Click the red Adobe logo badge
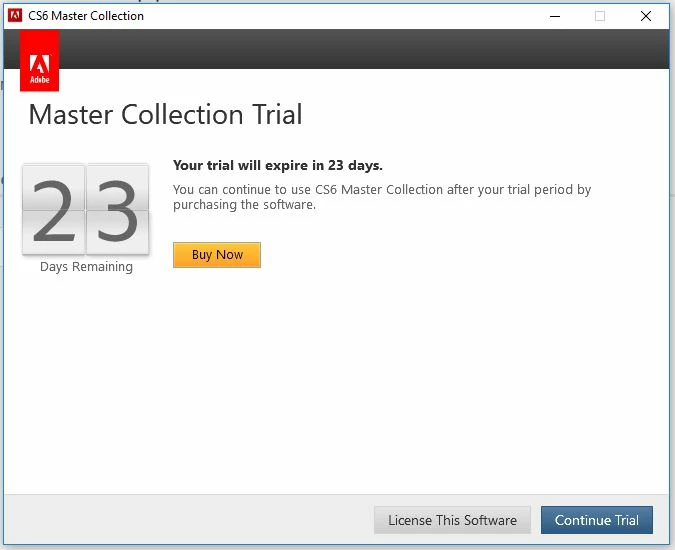Viewport: 675px width, 550px height. tap(40, 61)
